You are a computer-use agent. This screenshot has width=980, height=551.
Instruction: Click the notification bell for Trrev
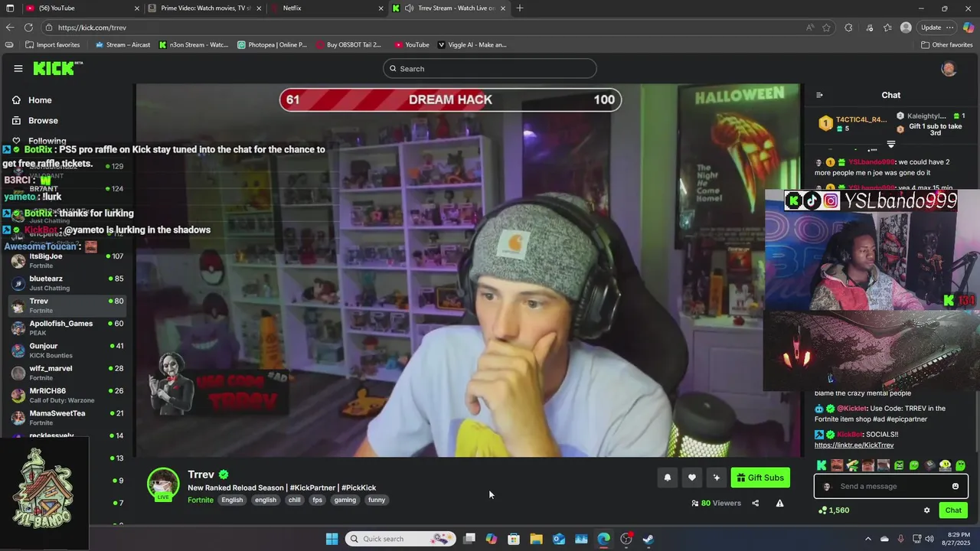[x=667, y=478]
